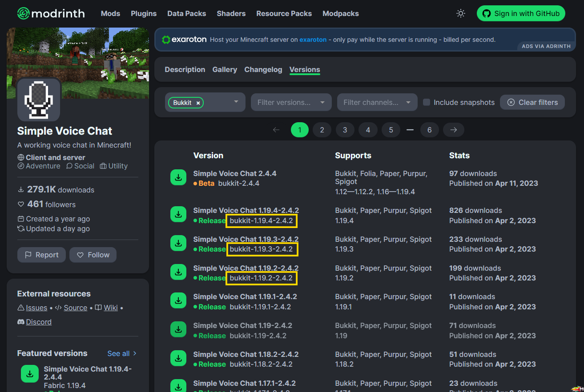Open Simple Voice Chat 2.4.4 version title
Viewport: 584px width, 392px height.
(235, 173)
